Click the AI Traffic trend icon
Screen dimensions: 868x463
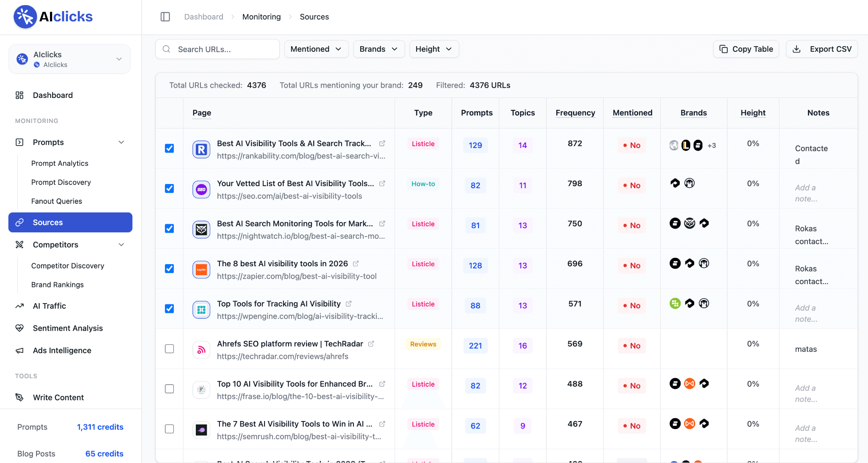pos(19,306)
